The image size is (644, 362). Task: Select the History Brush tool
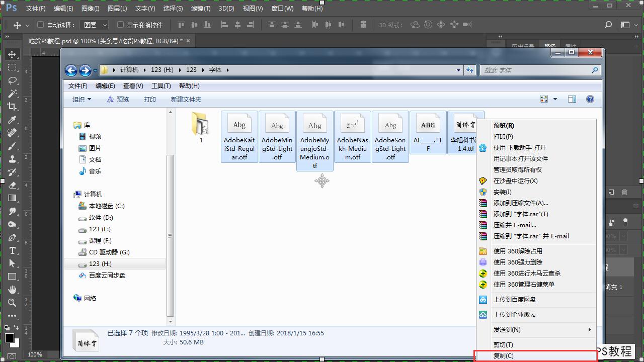[13, 172]
